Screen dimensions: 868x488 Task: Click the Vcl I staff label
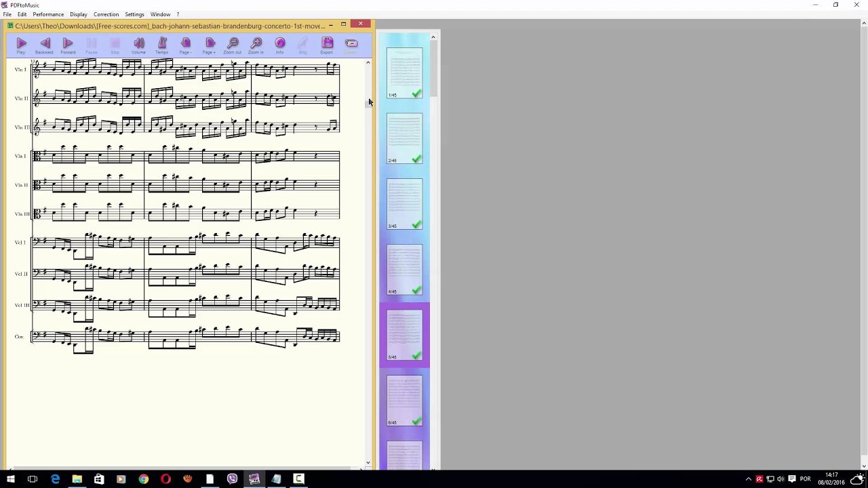coord(20,243)
